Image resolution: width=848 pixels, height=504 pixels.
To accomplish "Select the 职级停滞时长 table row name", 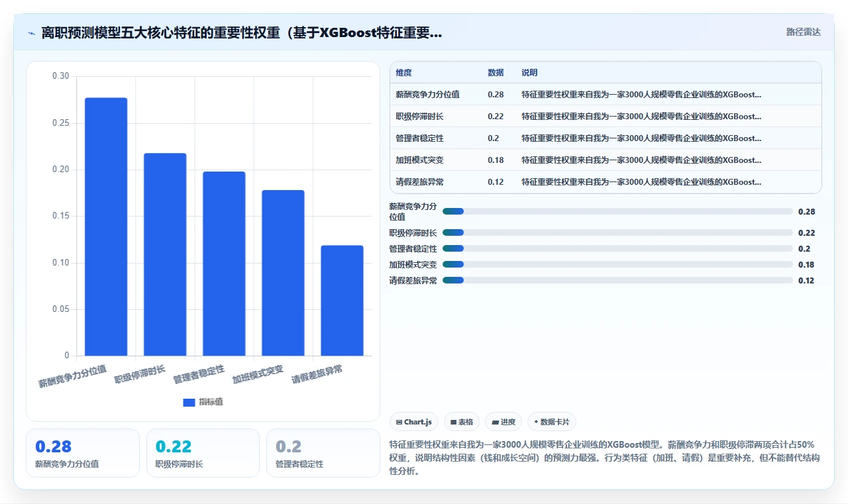I will tap(419, 116).
